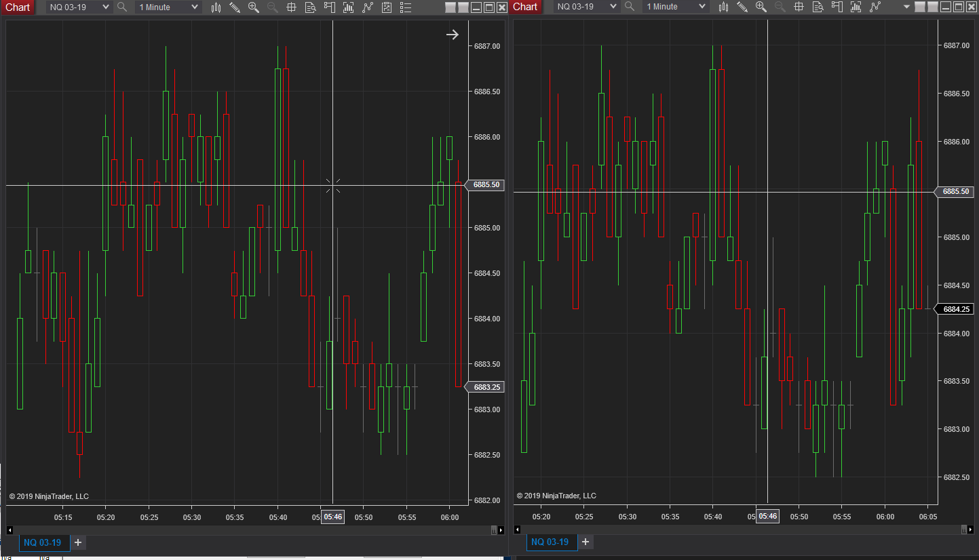
Task: Click the right scroll arrow under the left chart
Action: pyautogui.click(x=501, y=529)
